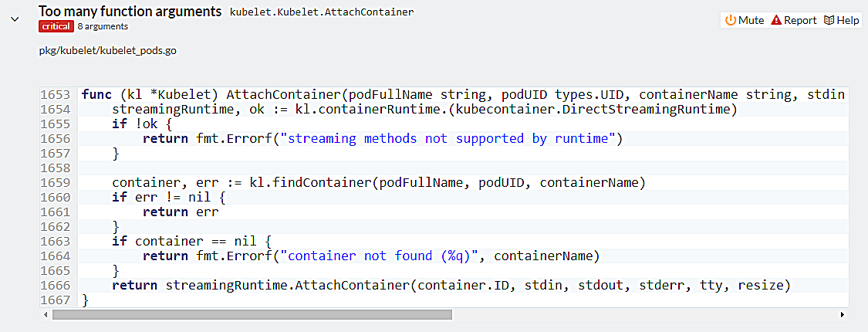Image resolution: width=868 pixels, height=332 pixels.
Task: Click the Report warning triangle icon
Action: pos(776,20)
